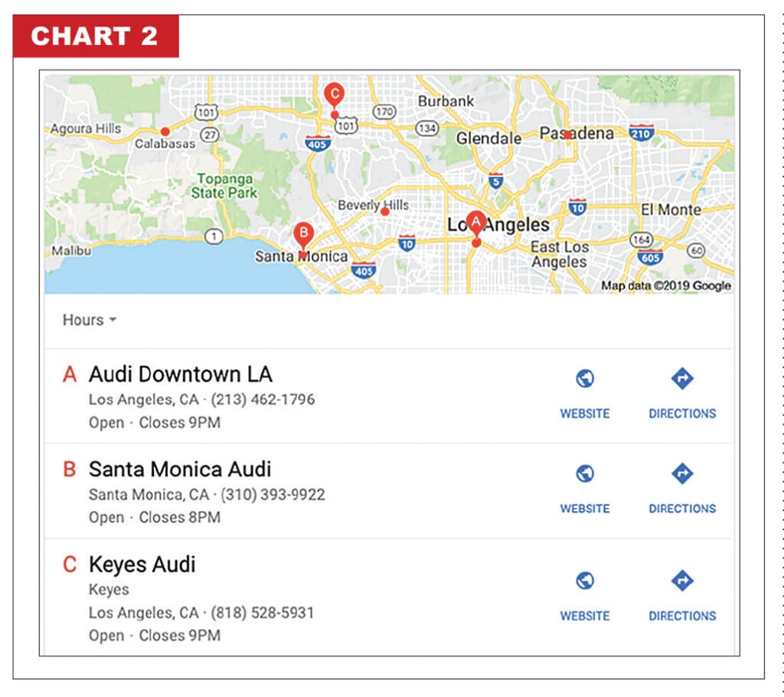Image resolution: width=784 pixels, height=697 pixels.
Task: Click the Route 134 shield on map
Action: tap(427, 129)
